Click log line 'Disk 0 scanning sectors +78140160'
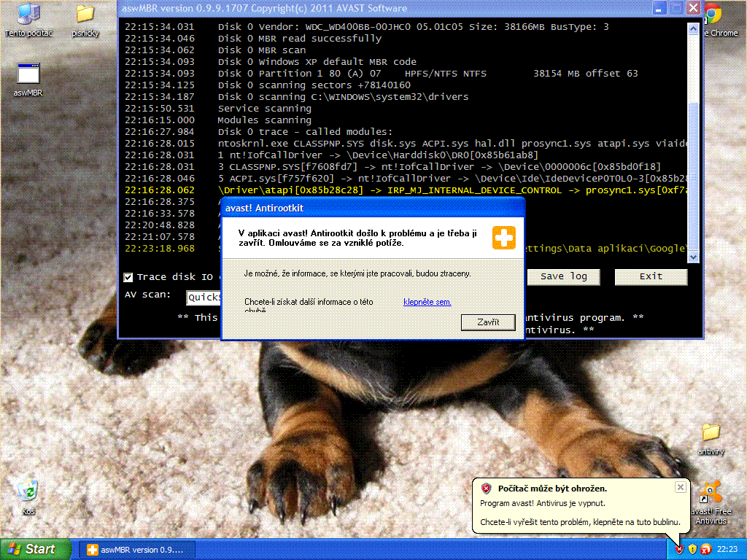 click(x=314, y=85)
